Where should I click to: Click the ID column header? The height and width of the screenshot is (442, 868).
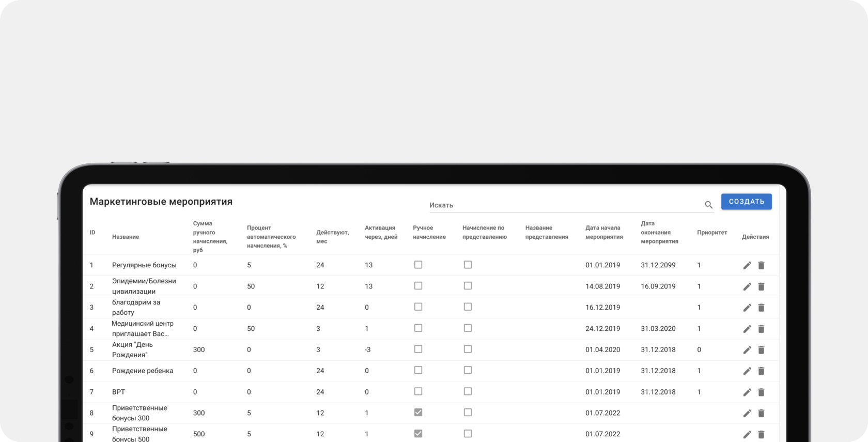(x=92, y=233)
